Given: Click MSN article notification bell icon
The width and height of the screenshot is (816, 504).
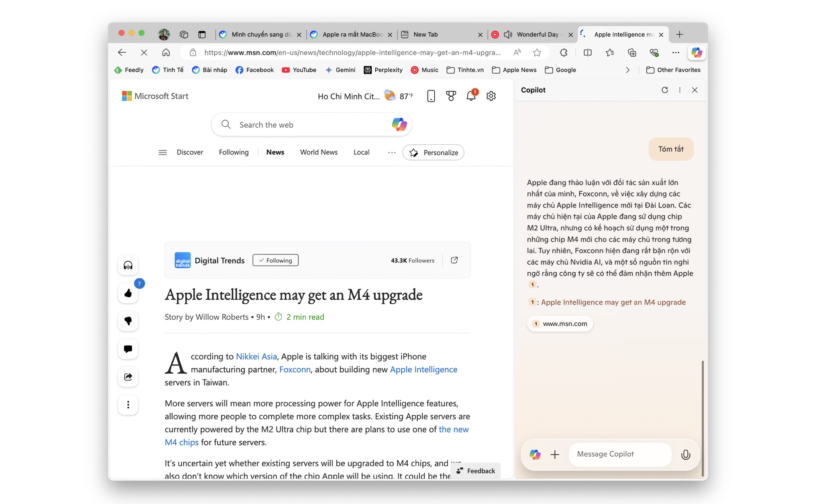Looking at the screenshot, I should pyautogui.click(x=471, y=96).
